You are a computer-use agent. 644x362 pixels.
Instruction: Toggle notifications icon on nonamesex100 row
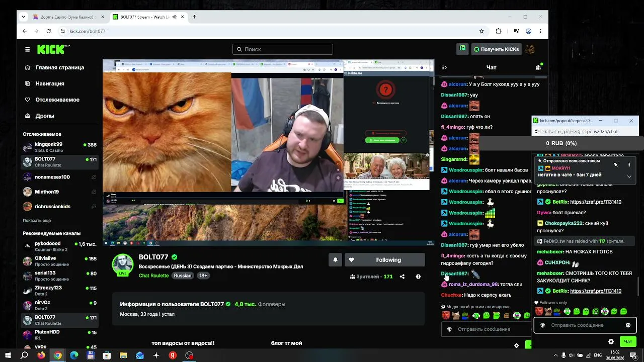(94, 177)
